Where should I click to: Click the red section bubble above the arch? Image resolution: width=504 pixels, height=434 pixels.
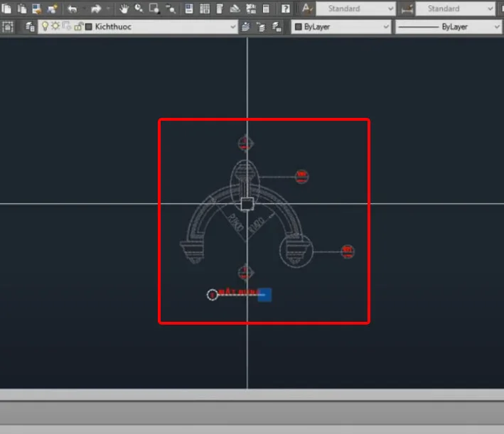pos(245,143)
